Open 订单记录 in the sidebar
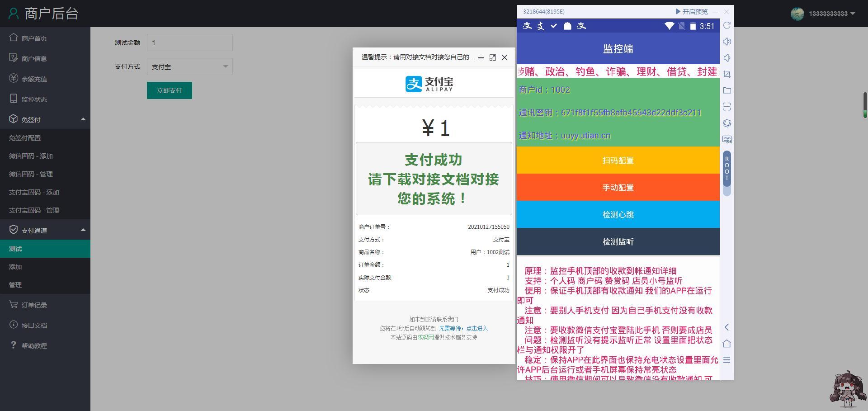Viewport: 868px width, 411px height. pyautogui.click(x=34, y=305)
